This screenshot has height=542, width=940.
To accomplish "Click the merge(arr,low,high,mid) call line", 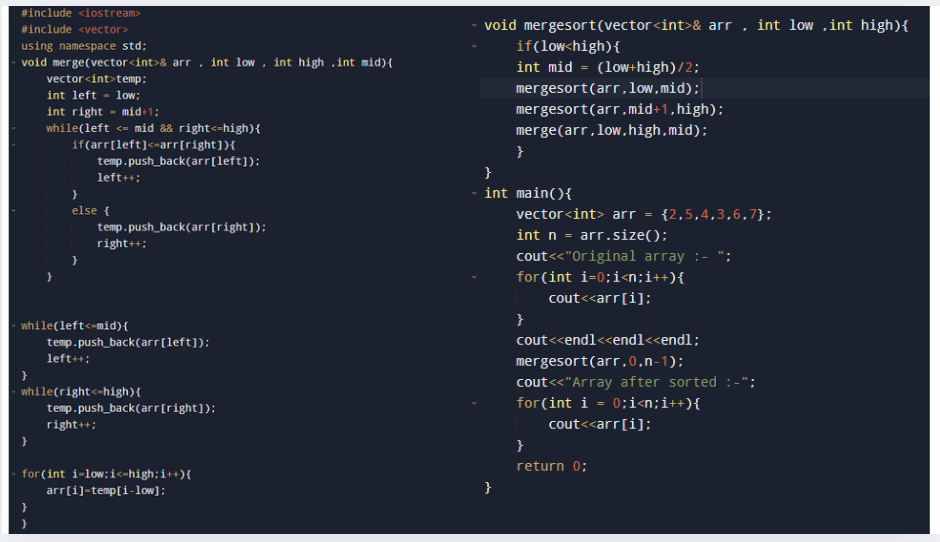I will tap(611, 130).
